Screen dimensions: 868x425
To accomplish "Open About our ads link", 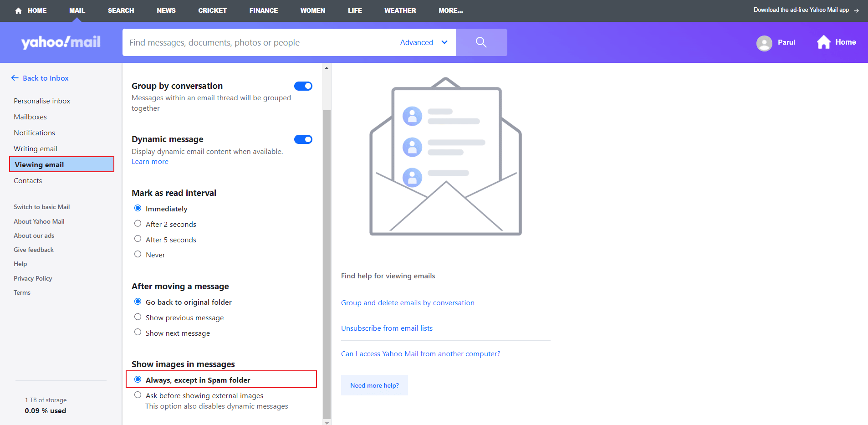I will [x=34, y=236].
